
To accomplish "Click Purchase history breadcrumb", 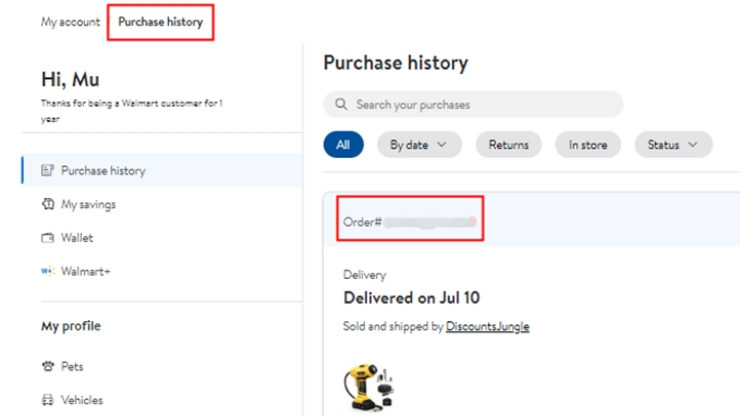I will [160, 22].
